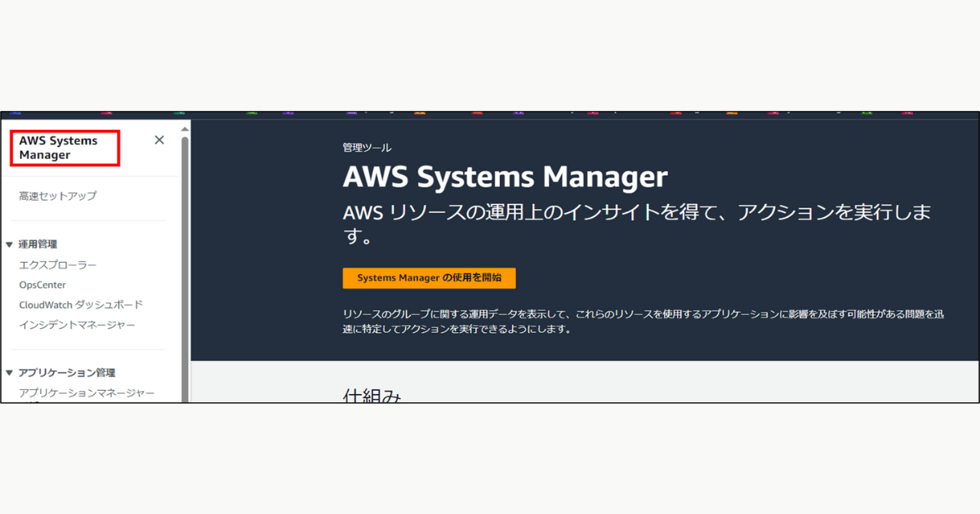Click the 管理ツール breadcrumb label
This screenshot has height=514, width=980.
(366, 148)
